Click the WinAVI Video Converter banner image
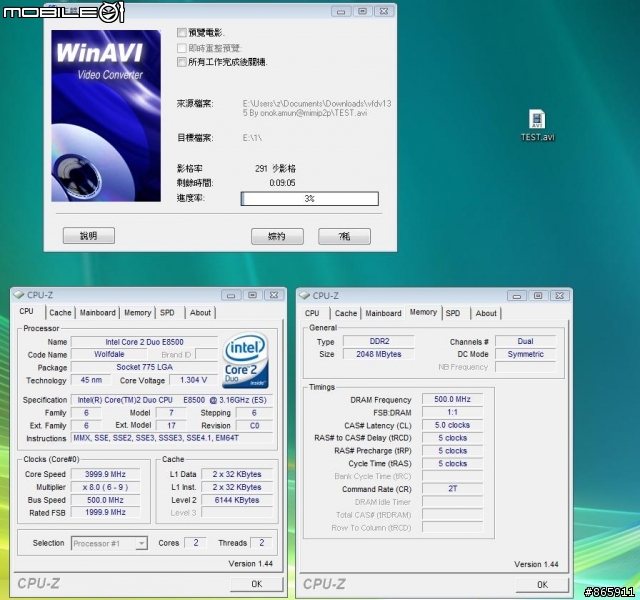Screen dimensions: 640x600 click(106, 116)
